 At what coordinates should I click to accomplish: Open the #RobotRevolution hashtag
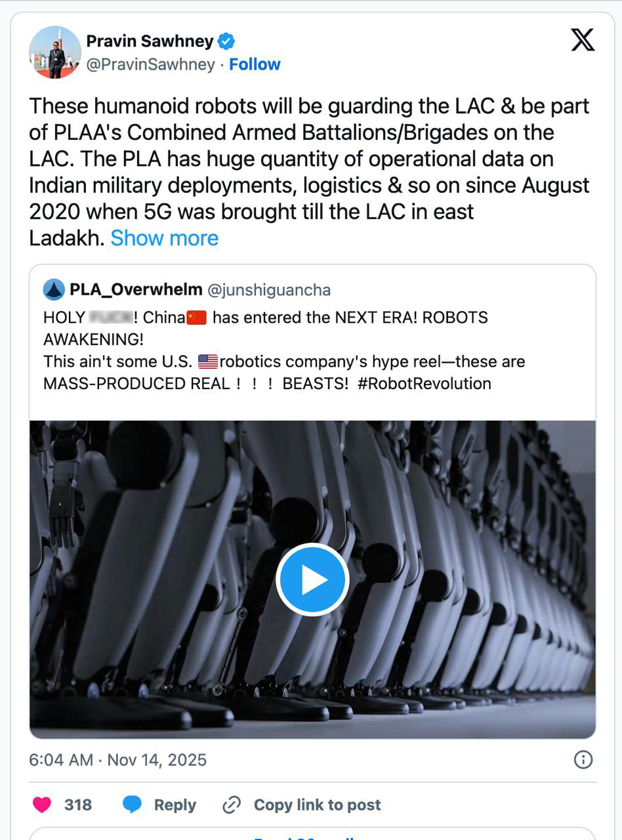pyautogui.click(x=425, y=383)
